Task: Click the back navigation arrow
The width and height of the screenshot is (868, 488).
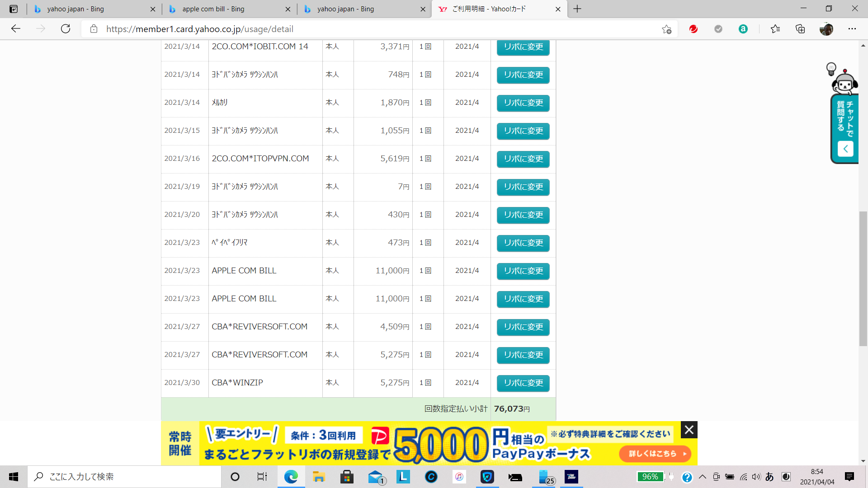Action: click(16, 29)
